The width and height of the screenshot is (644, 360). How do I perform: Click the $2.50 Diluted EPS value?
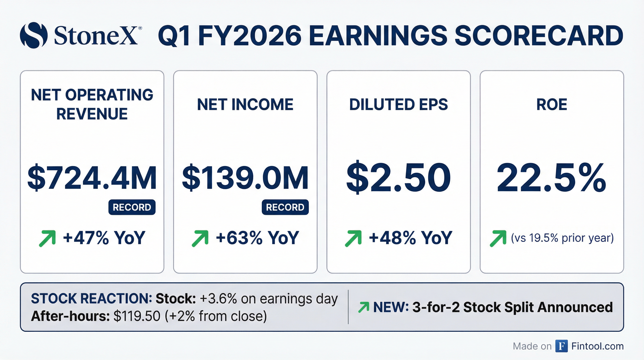[399, 177]
